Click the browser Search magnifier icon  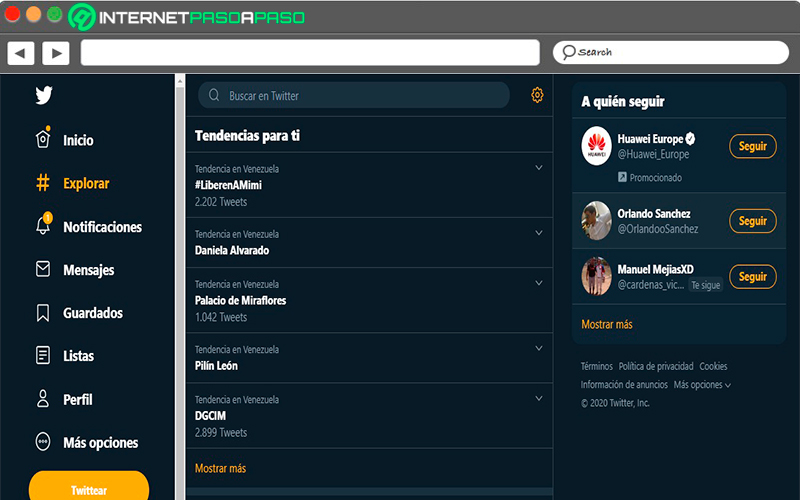click(568, 52)
